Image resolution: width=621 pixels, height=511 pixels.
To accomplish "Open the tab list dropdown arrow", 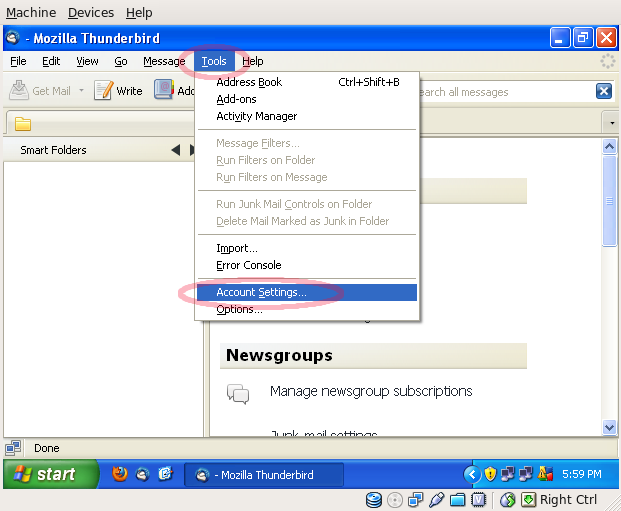I will 612,123.
